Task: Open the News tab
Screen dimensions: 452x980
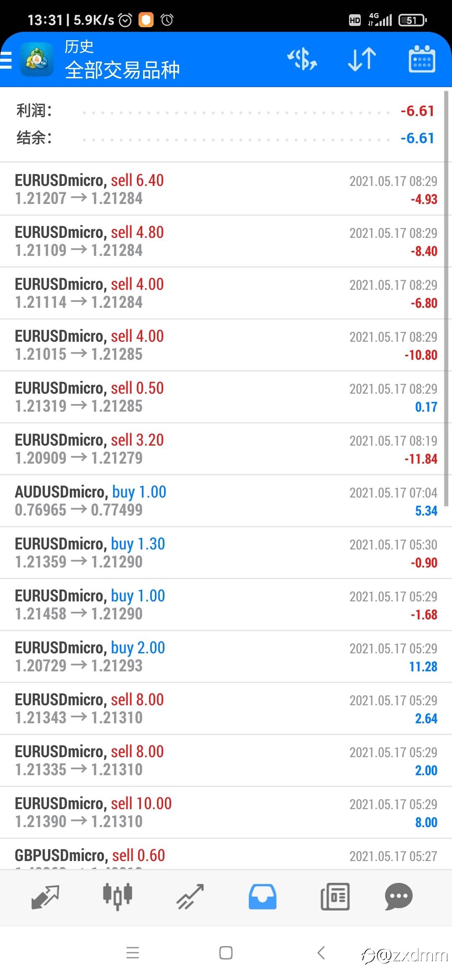Action: 335,897
